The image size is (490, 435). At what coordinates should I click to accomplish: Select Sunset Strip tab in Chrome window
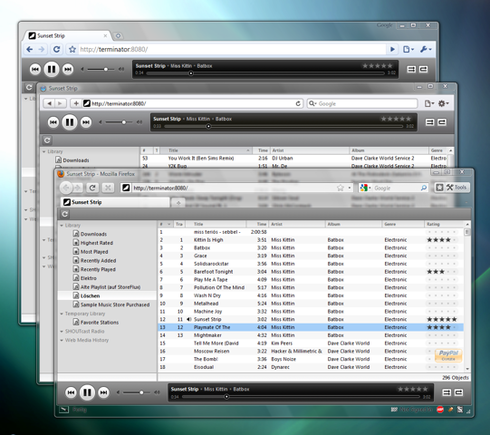click(68, 36)
